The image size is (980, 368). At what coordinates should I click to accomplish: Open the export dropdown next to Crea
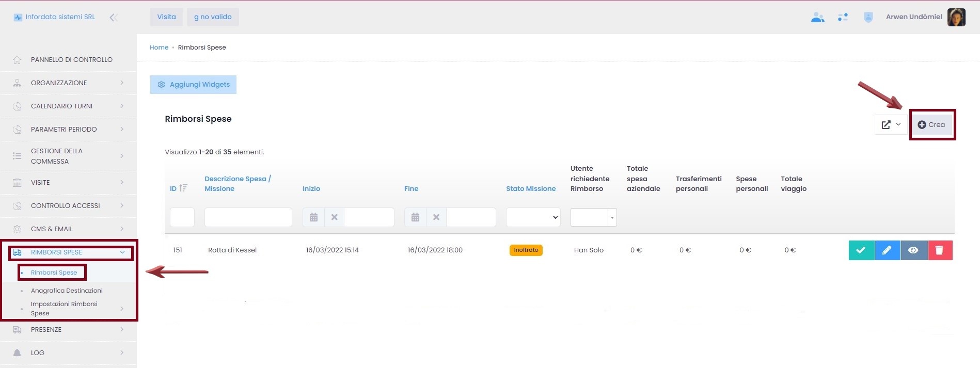tap(891, 125)
